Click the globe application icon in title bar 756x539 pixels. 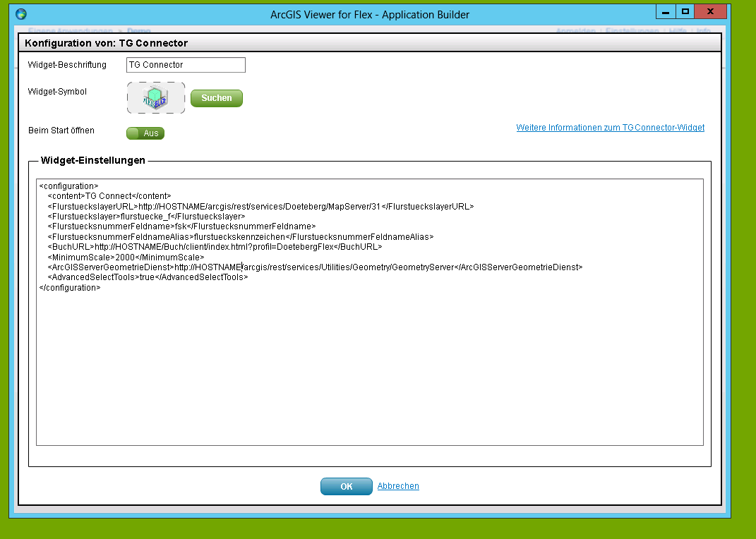20,14
